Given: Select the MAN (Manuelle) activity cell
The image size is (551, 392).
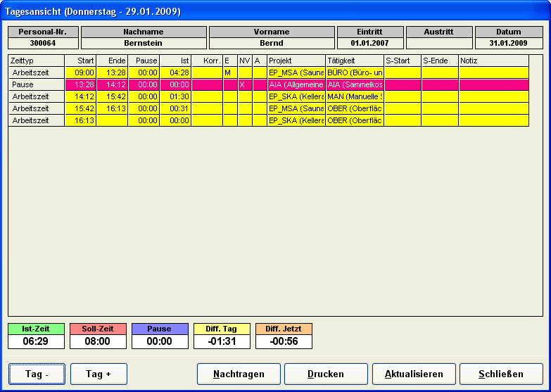Looking at the screenshot, I should coord(355,96).
